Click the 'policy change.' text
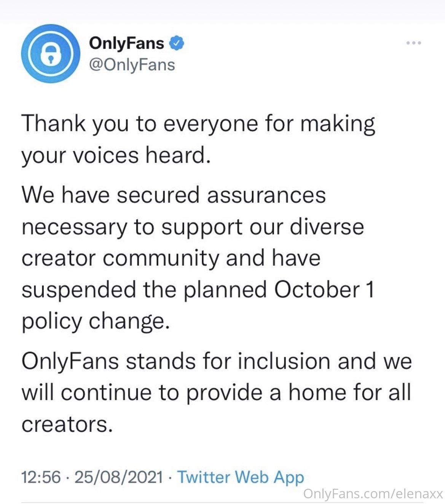The image size is (445, 504). [95, 322]
